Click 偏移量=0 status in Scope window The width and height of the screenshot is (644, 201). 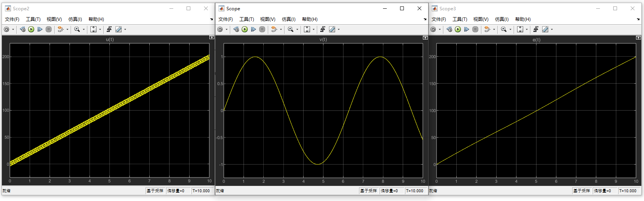tap(389, 191)
